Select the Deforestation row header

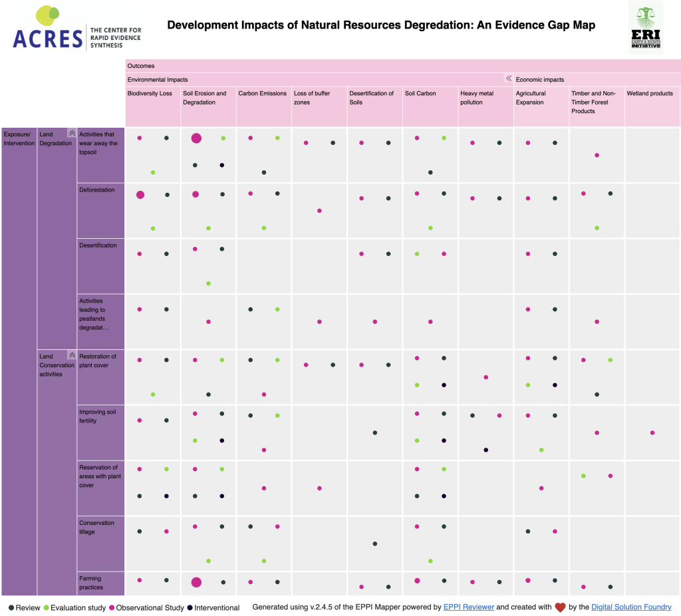click(100, 210)
